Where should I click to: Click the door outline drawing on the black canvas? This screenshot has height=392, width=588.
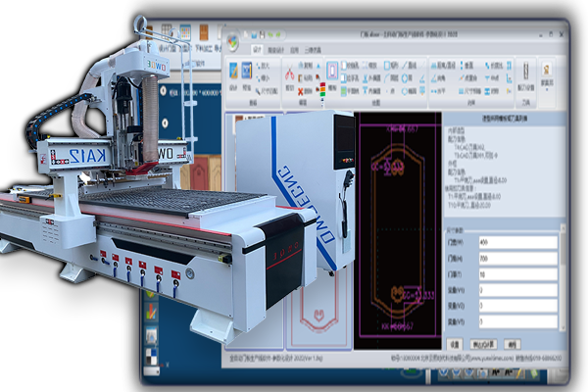coord(400,225)
